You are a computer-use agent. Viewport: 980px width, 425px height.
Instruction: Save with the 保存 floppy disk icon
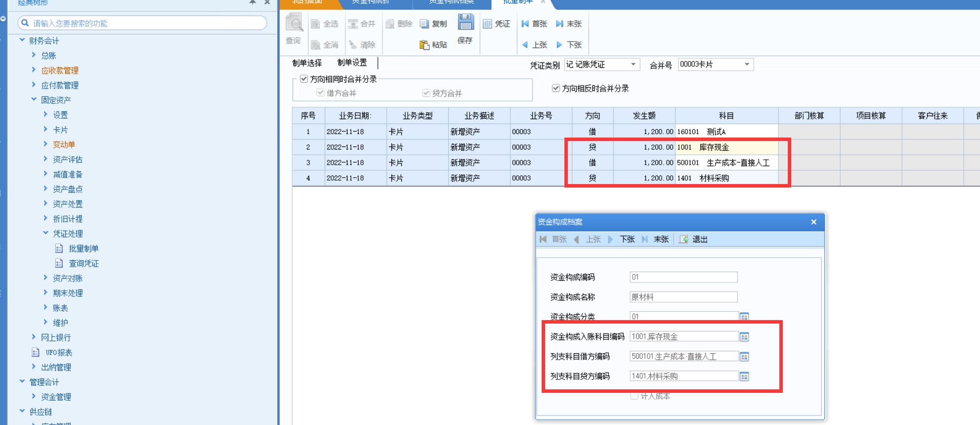point(466,22)
